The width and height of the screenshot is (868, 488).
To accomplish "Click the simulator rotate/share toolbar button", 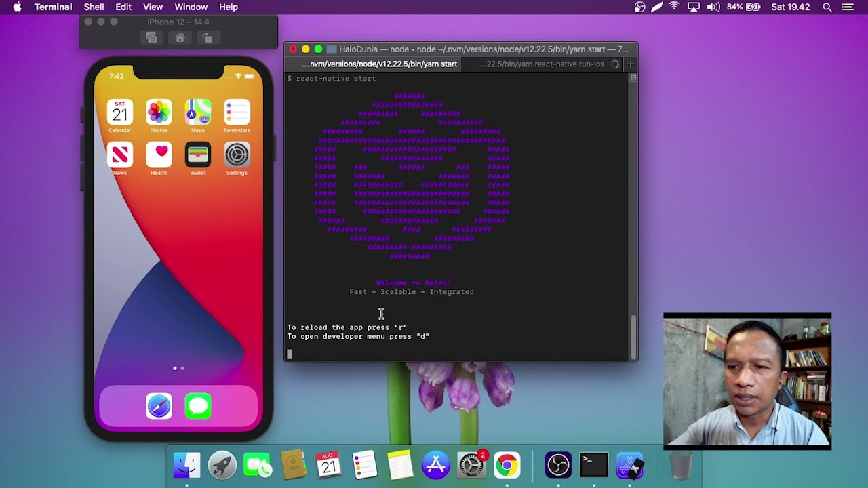I will click(208, 38).
